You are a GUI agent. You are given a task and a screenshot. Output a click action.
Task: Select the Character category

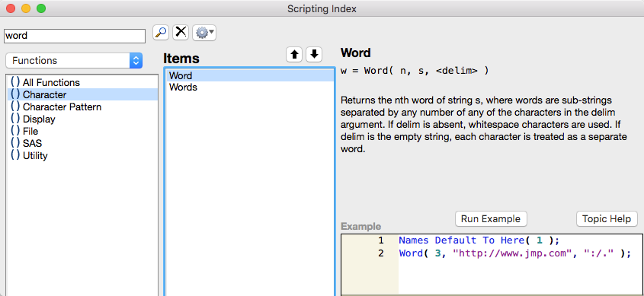point(82,94)
